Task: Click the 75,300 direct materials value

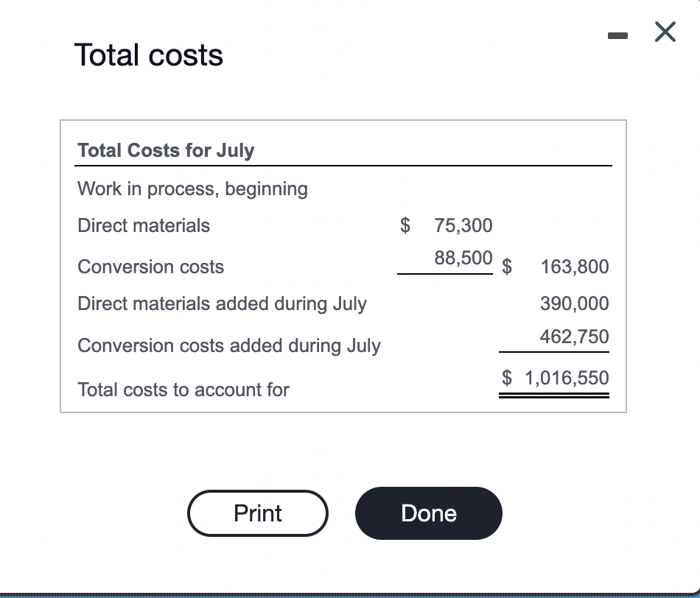Action: [463, 225]
